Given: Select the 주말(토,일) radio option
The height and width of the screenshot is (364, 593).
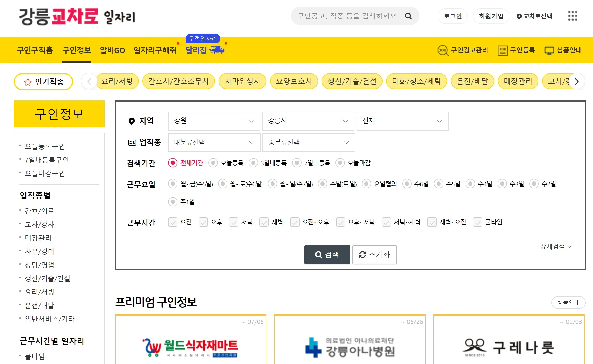Looking at the screenshot, I should point(322,184).
